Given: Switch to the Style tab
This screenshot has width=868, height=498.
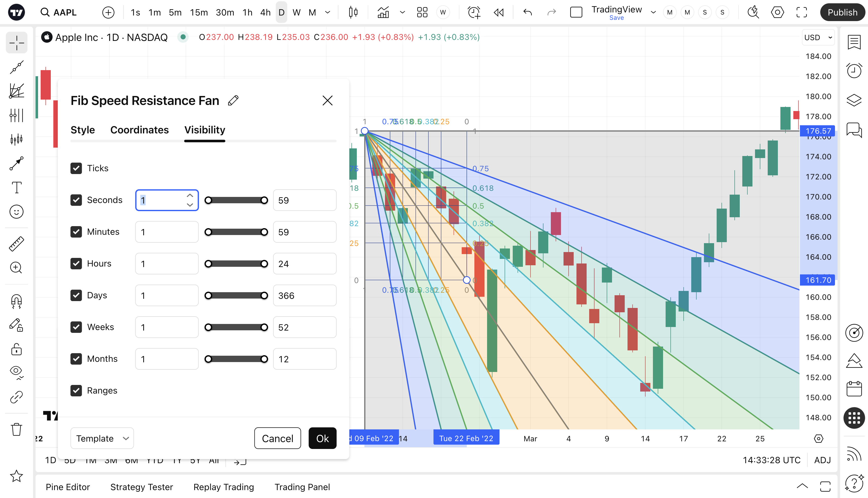Looking at the screenshot, I should [x=82, y=130].
